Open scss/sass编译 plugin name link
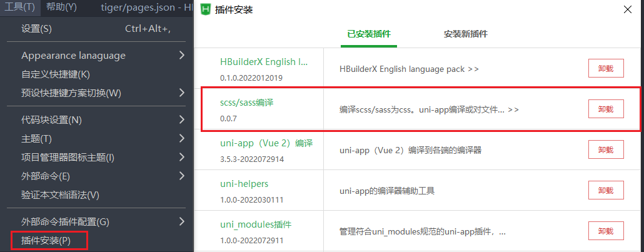The width and height of the screenshot is (644, 252). click(x=247, y=103)
